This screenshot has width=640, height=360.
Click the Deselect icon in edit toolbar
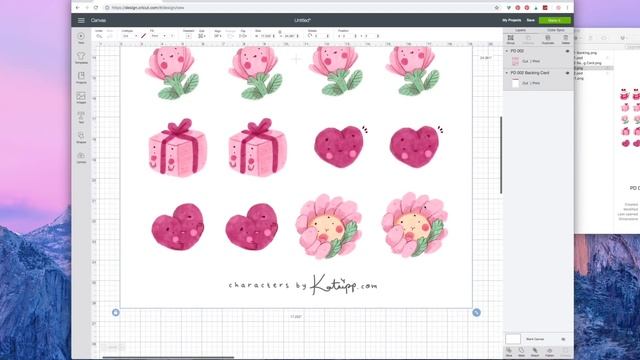click(188, 36)
